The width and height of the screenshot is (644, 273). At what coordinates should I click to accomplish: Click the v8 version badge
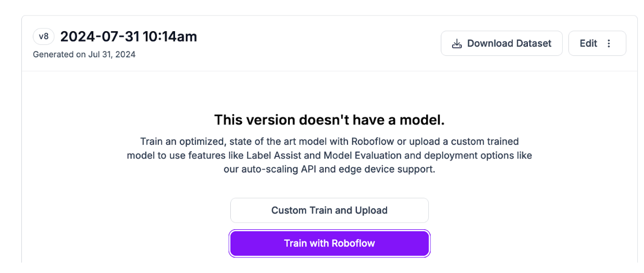click(x=44, y=37)
